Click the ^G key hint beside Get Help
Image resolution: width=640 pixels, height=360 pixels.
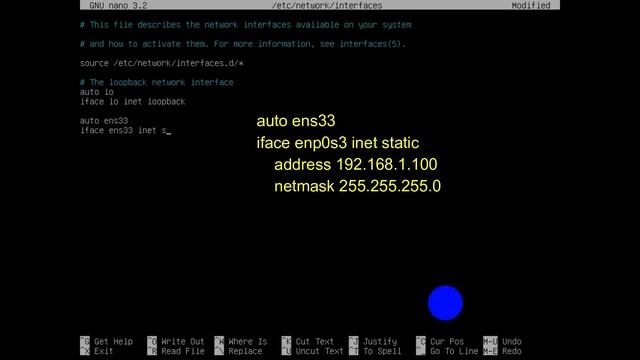pos(85,341)
